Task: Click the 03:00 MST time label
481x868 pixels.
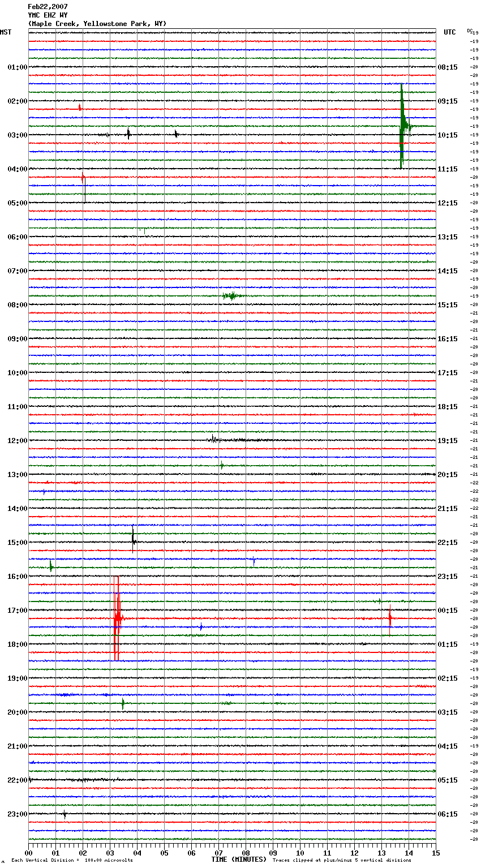Action: pos(17,135)
